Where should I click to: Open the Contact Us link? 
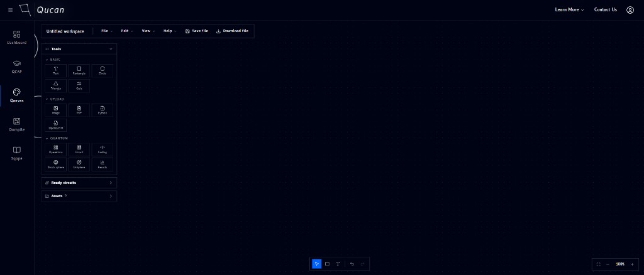pyautogui.click(x=606, y=10)
